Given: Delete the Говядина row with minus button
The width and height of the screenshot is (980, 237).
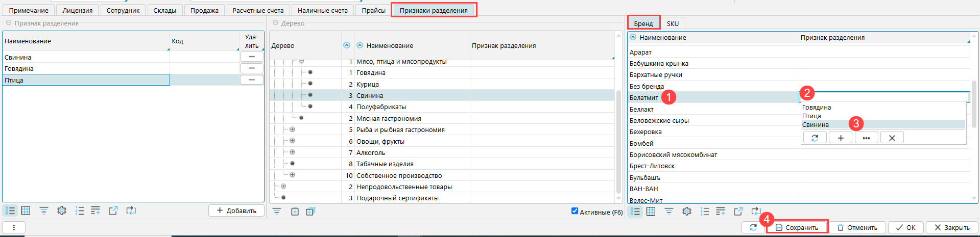Looking at the screenshot, I should (251, 68).
